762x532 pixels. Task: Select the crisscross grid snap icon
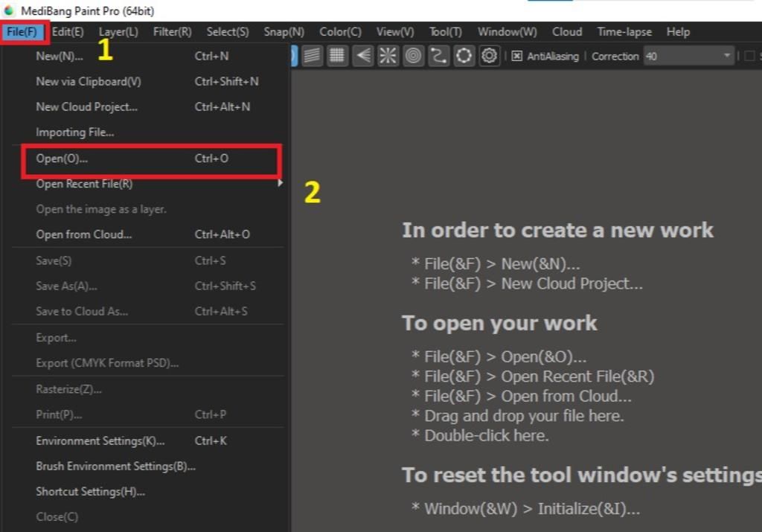pos(337,56)
